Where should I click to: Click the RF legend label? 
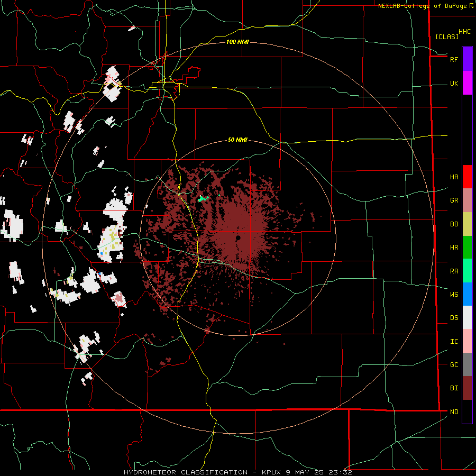tap(454, 59)
